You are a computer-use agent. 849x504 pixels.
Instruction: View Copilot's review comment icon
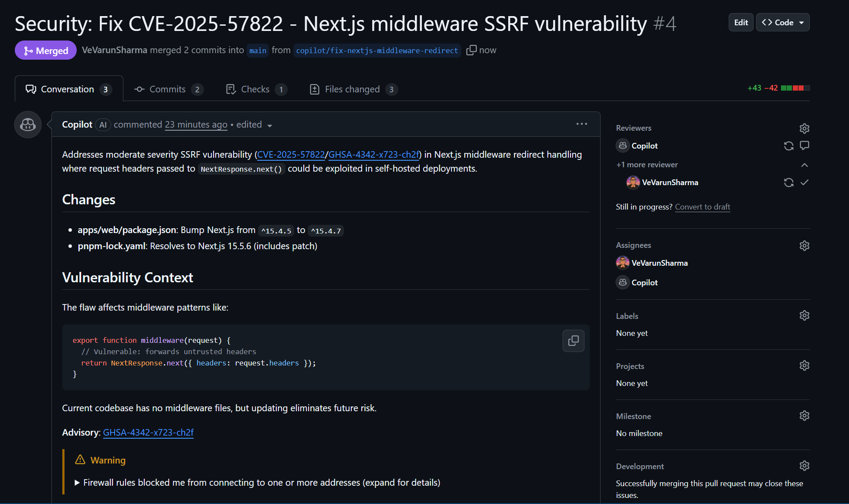click(x=805, y=145)
